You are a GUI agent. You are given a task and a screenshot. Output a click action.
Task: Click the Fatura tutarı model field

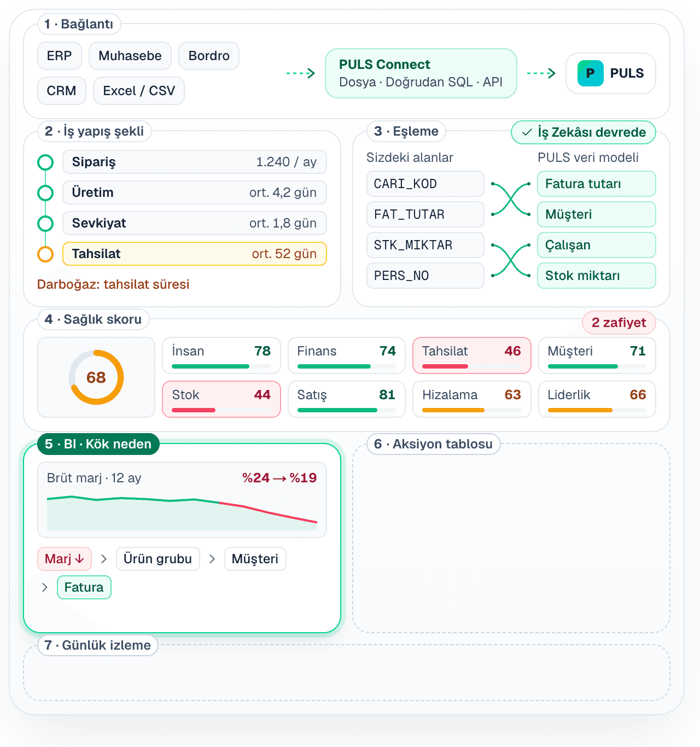pos(597,184)
